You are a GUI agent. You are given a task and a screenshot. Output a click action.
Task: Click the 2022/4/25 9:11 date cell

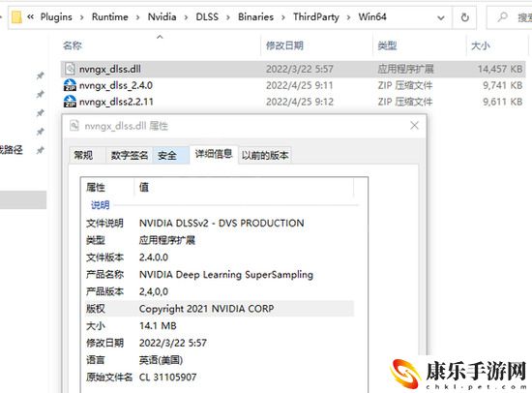click(300, 85)
